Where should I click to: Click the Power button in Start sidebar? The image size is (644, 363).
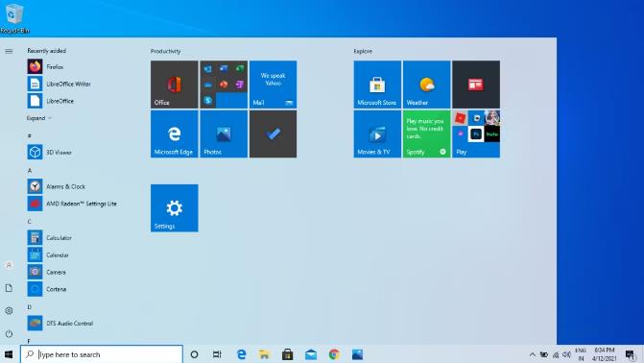(x=9, y=334)
